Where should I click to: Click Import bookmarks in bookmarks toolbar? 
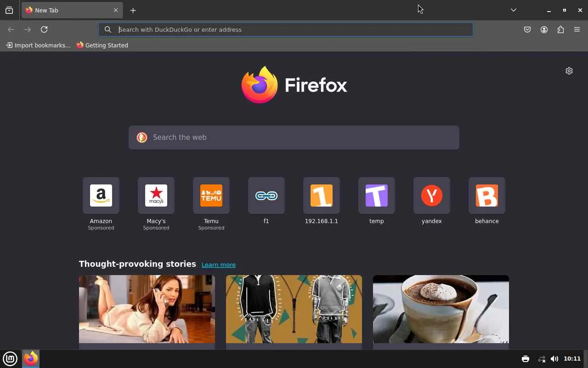click(x=38, y=45)
